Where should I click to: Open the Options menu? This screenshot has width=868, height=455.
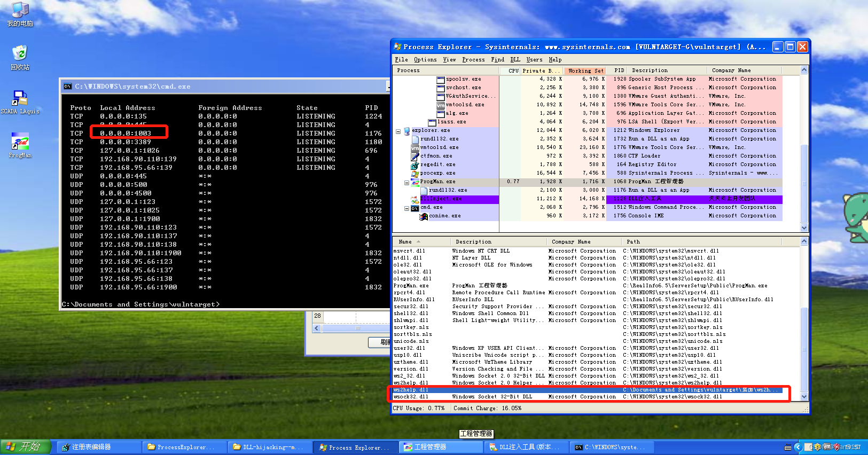[x=425, y=60]
